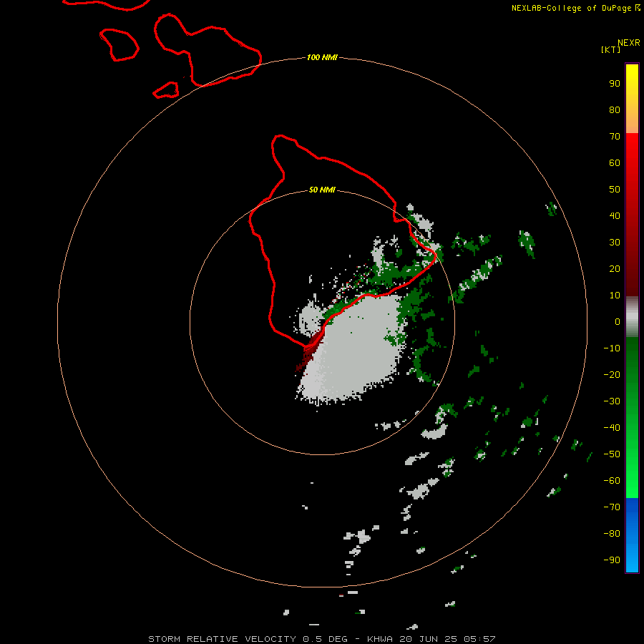Image resolution: width=644 pixels, height=644 pixels.
Task: Select the 100 NMI range ring label
Action: coord(322,57)
